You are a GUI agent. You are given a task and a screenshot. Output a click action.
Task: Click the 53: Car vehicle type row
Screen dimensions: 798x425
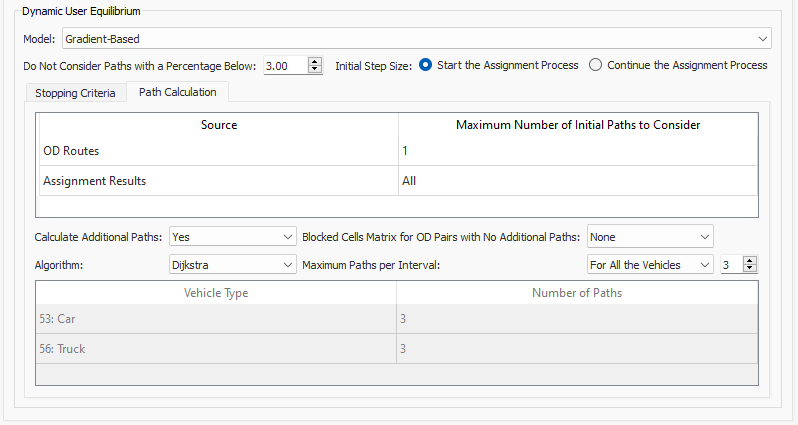point(216,319)
